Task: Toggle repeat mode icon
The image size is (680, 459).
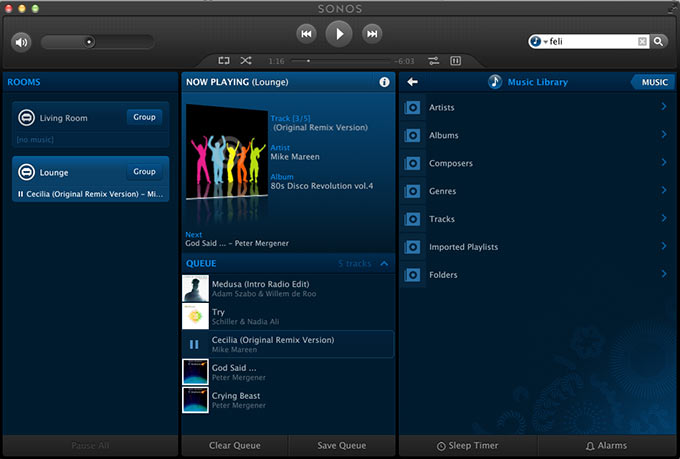Action: [224, 61]
